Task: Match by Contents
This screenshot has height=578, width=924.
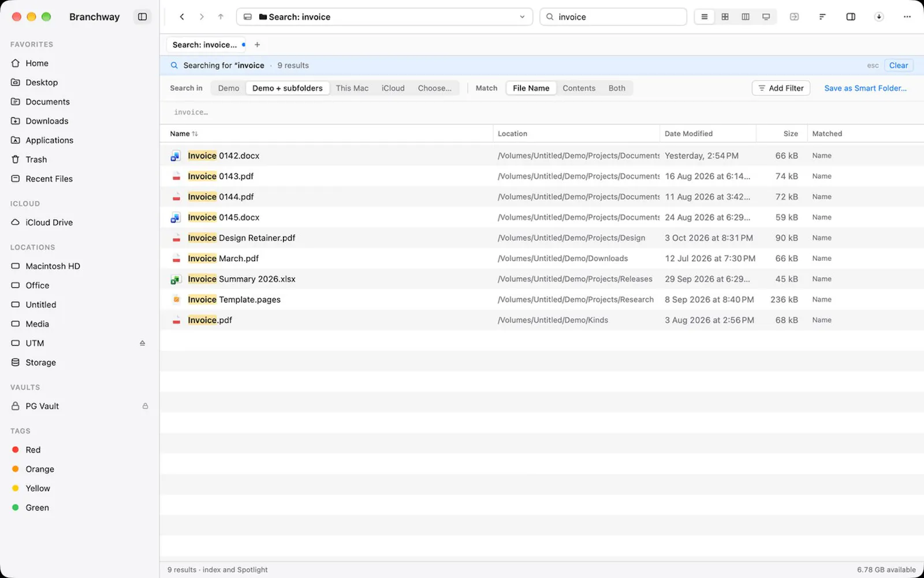Action: tap(579, 88)
